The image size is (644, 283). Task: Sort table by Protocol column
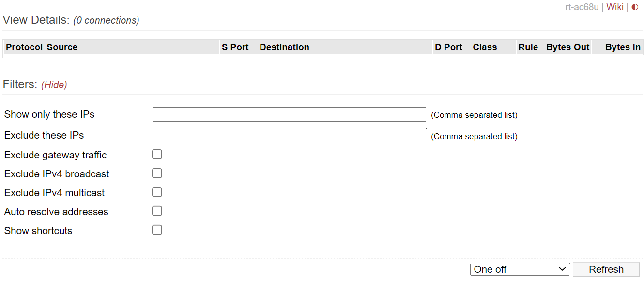coord(24,47)
